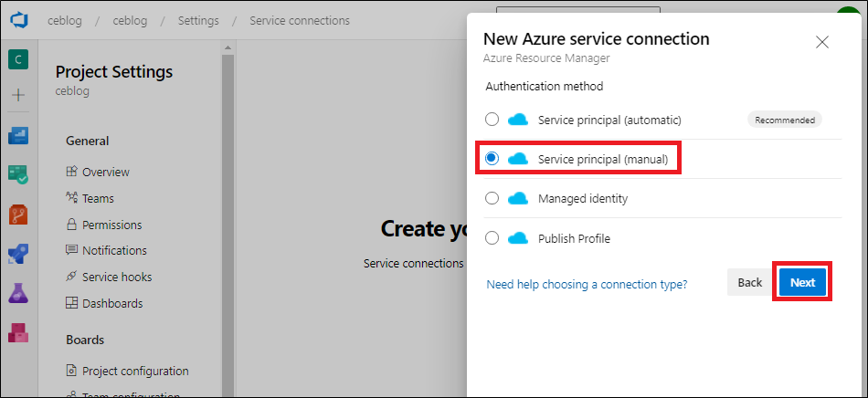This screenshot has height=398, width=868.
Task: Click the Recommended badge
Action: [785, 120]
